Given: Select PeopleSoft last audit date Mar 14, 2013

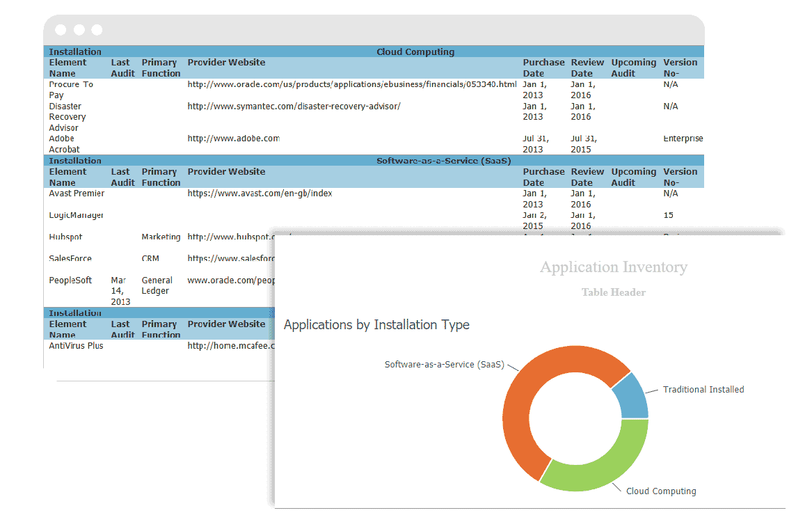Looking at the screenshot, I should 120,291.
